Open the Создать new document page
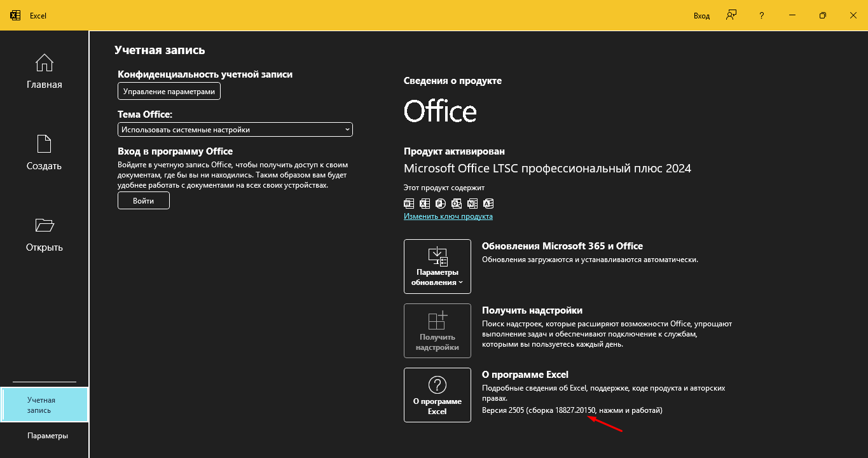The width and height of the screenshot is (868, 458). click(x=45, y=153)
